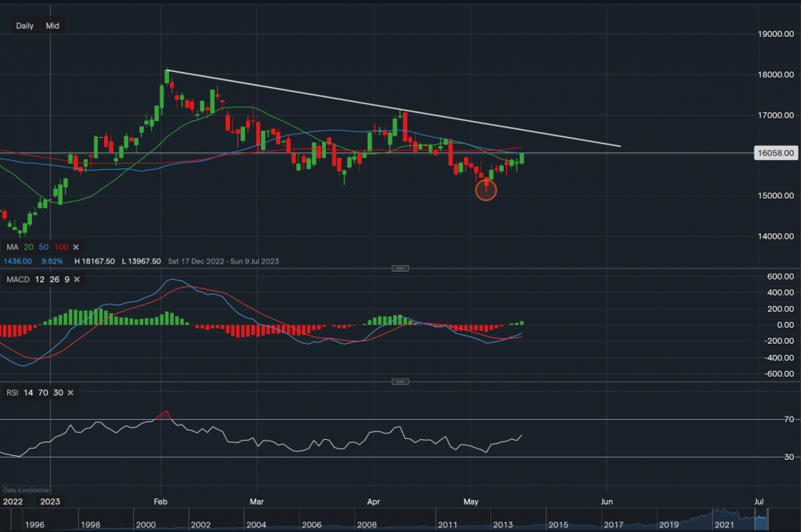Open the Daily timeframe dropdown
Screen dimensions: 801x532
coord(25,26)
